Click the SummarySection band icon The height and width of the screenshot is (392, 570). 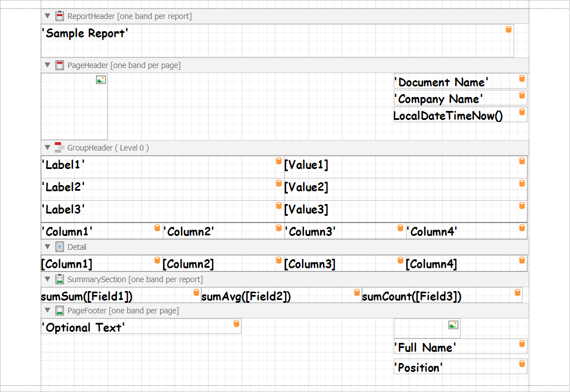tap(59, 279)
